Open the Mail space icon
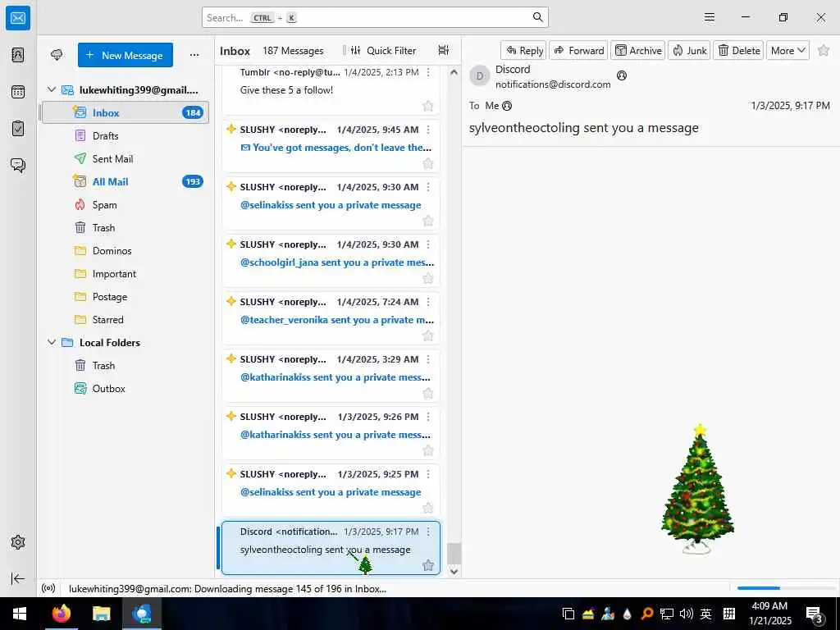This screenshot has width=840, height=630. tap(18, 18)
